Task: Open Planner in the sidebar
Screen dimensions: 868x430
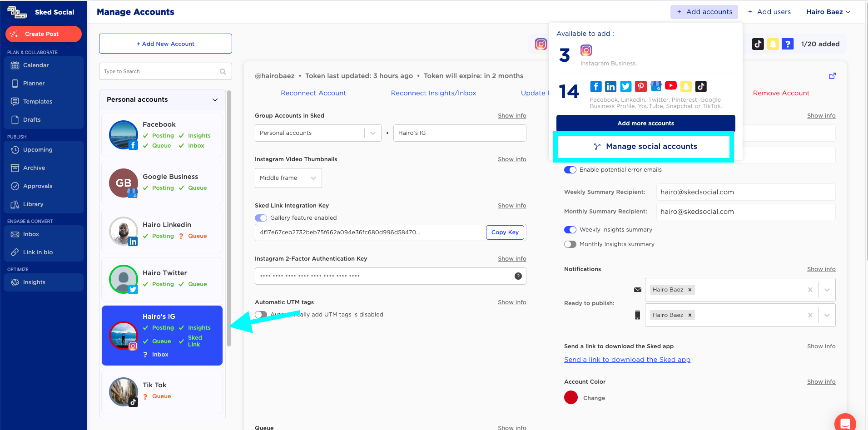Action: click(44, 84)
